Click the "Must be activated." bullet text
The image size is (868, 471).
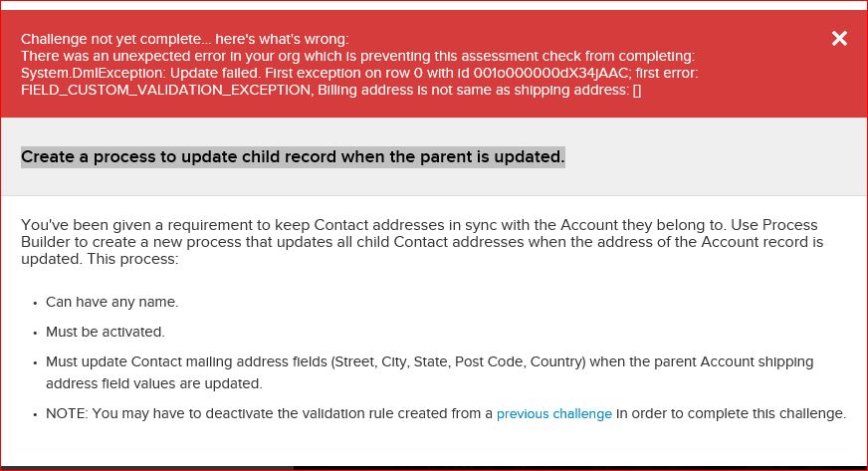(x=106, y=332)
